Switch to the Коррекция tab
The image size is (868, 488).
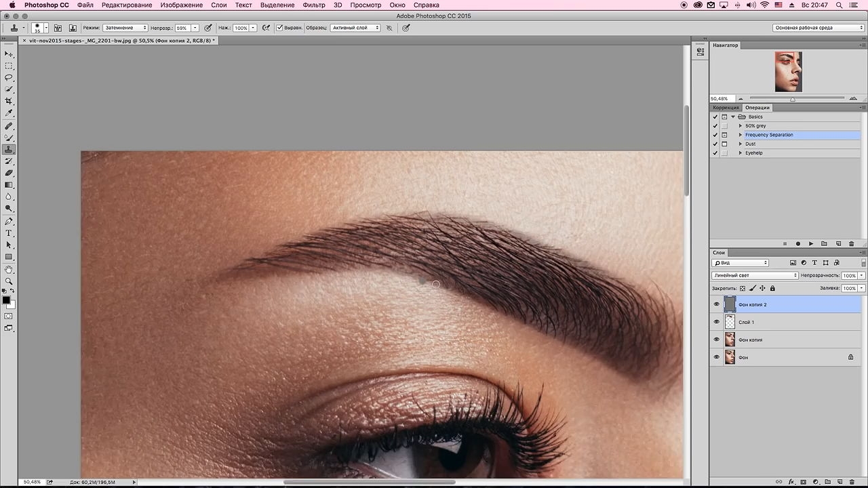point(726,108)
